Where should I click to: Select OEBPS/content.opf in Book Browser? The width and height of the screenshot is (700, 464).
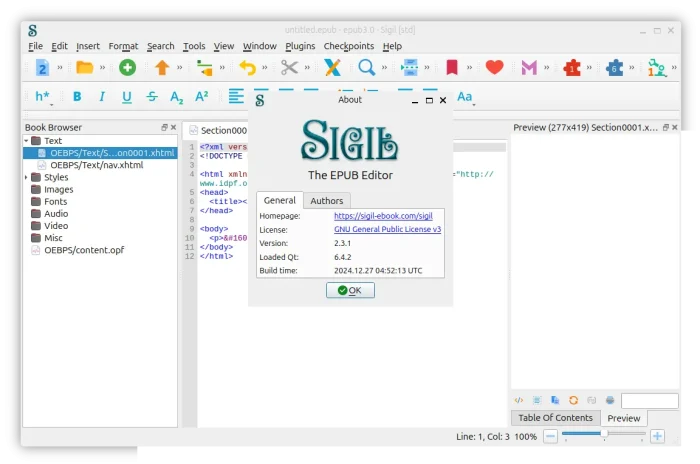pos(84,250)
